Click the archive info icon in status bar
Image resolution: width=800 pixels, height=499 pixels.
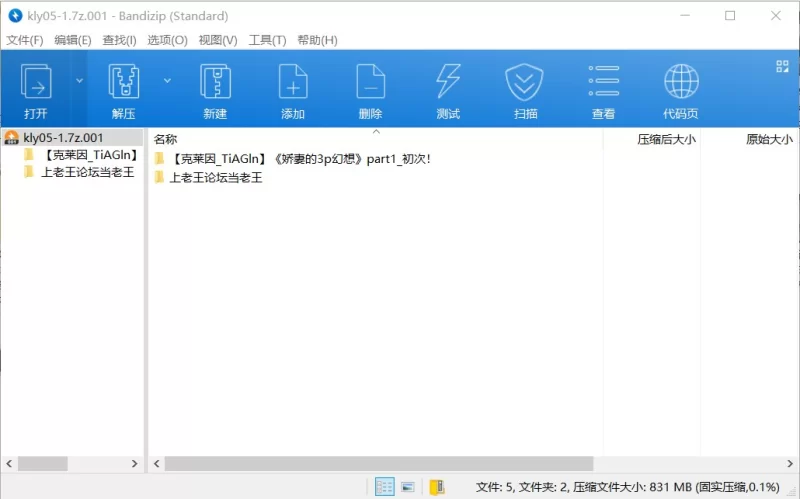(437, 487)
